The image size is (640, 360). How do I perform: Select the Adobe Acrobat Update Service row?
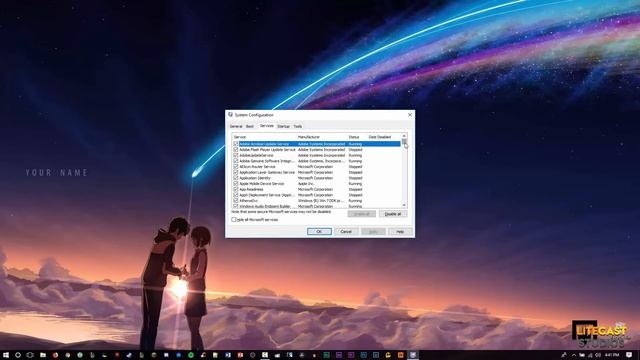pos(317,144)
